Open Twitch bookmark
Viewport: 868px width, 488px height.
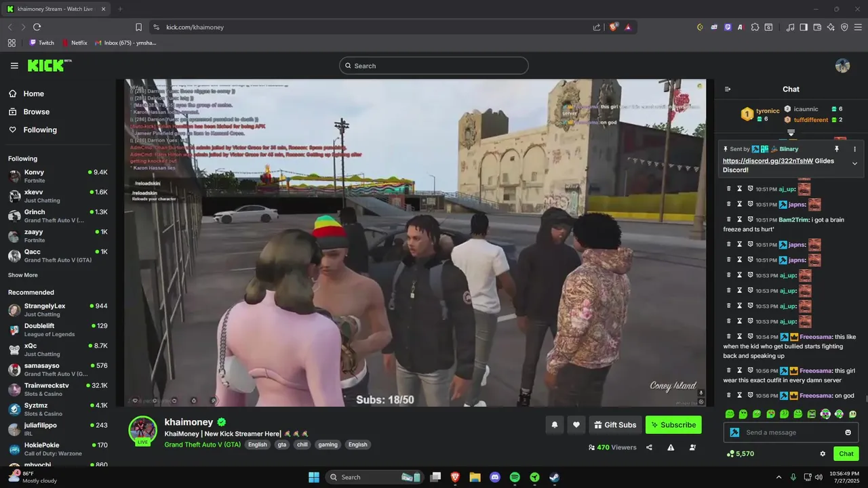pos(41,43)
